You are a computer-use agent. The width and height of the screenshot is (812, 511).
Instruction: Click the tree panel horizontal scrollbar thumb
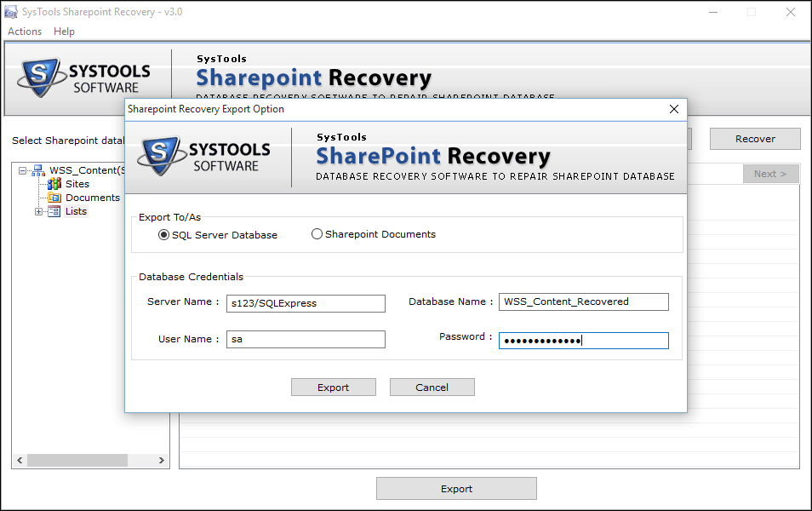pos(77,460)
